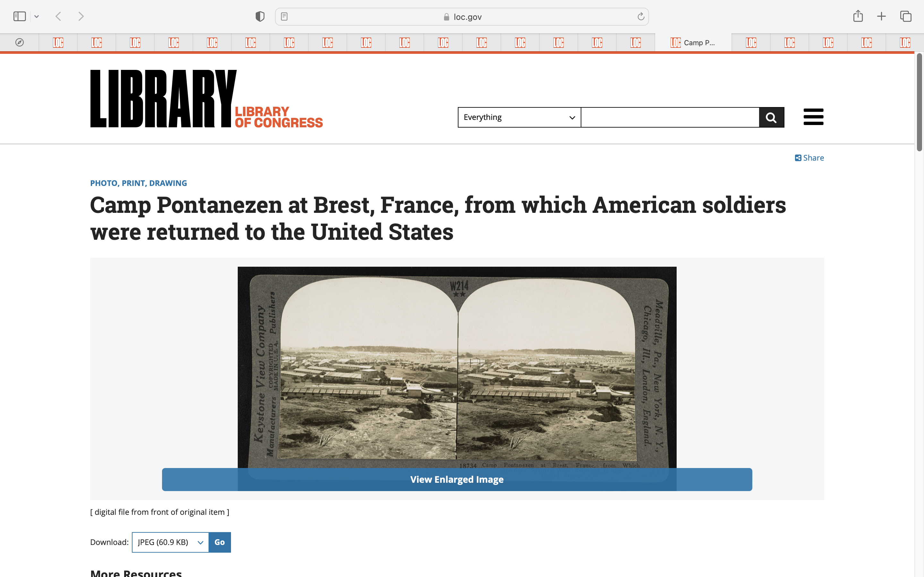Click the Go download button

(219, 542)
